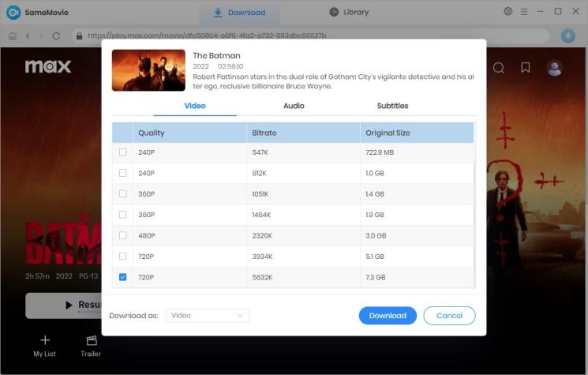Click the 02:56:10 duration text

tap(230, 66)
